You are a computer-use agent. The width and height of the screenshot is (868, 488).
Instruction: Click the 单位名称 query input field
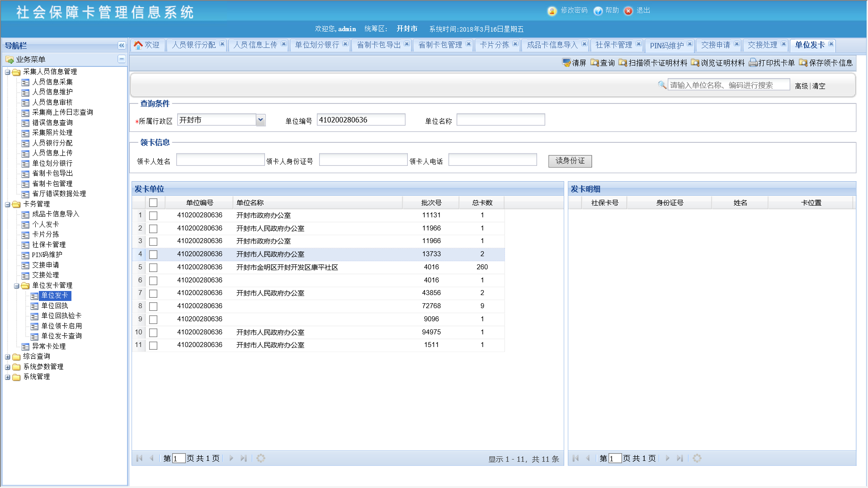coord(501,120)
